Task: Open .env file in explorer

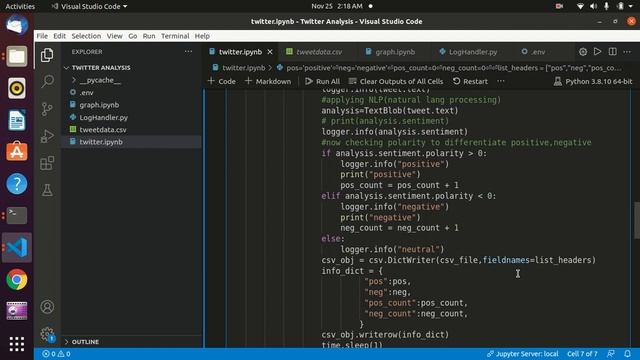Action: point(87,93)
